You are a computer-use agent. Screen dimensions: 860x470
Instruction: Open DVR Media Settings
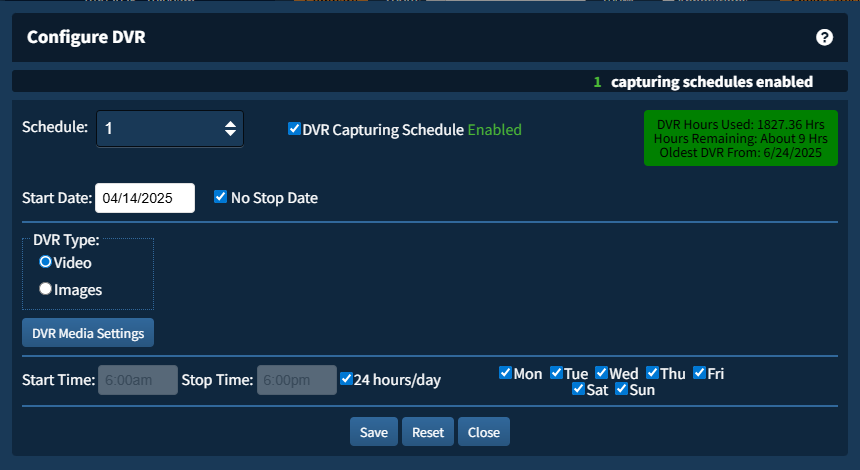88,333
